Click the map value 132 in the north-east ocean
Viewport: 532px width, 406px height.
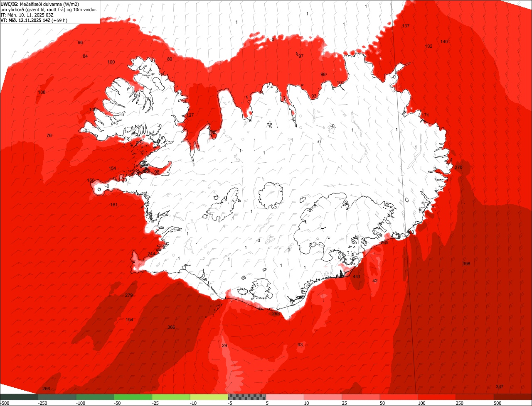coord(429,46)
